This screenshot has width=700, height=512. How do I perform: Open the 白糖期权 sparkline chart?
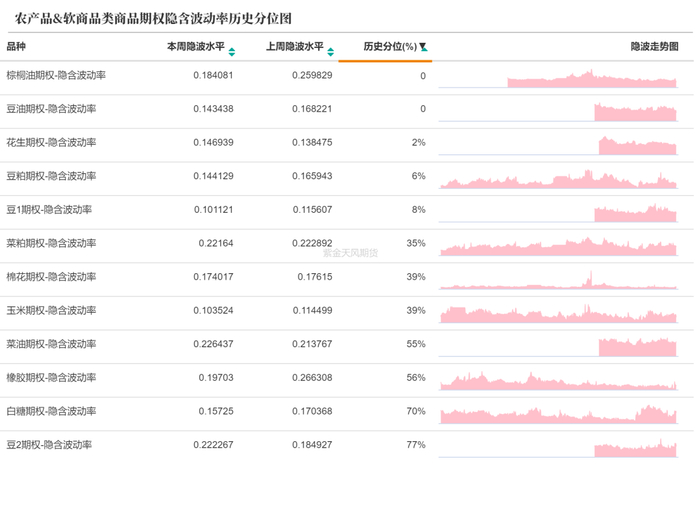(x=558, y=413)
